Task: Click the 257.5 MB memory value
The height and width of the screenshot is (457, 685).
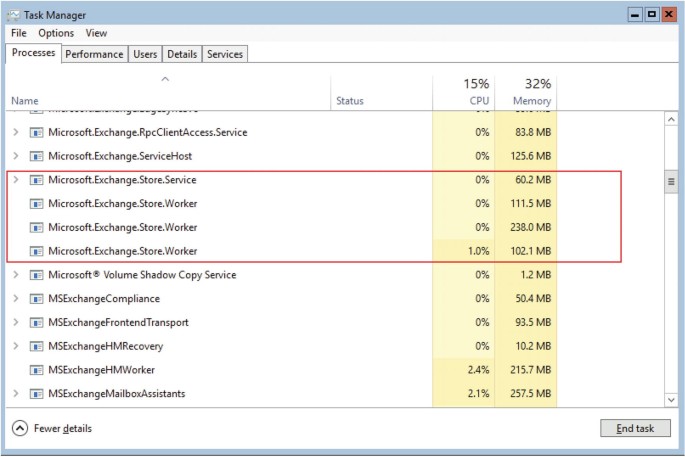Action: click(530, 394)
